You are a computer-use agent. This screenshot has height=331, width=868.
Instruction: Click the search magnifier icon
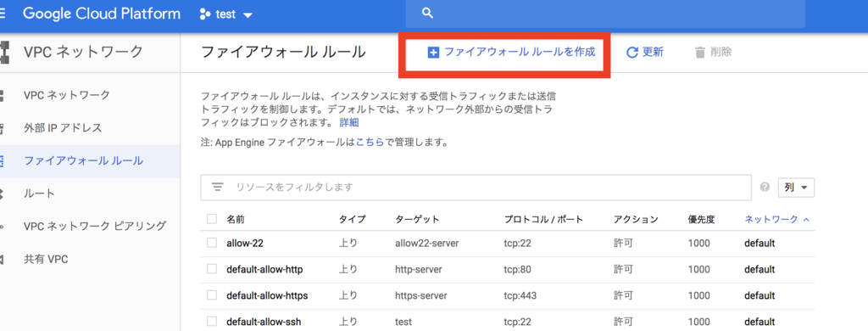tap(427, 14)
